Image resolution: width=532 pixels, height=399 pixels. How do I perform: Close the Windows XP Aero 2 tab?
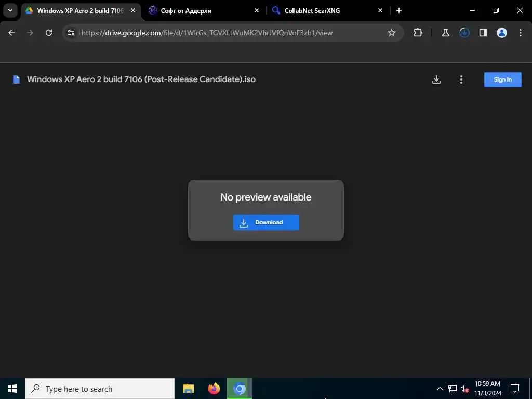click(x=133, y=10)
